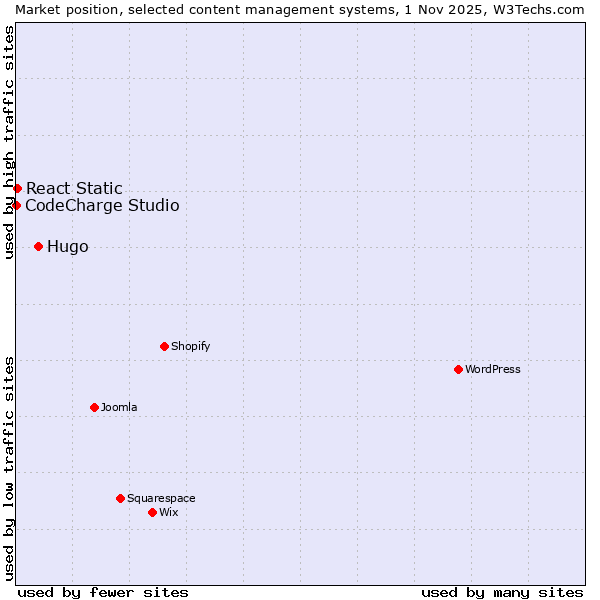Click the 'used by many sites' axis label
This screenshot has height=600, width=600.
[502, 592]
